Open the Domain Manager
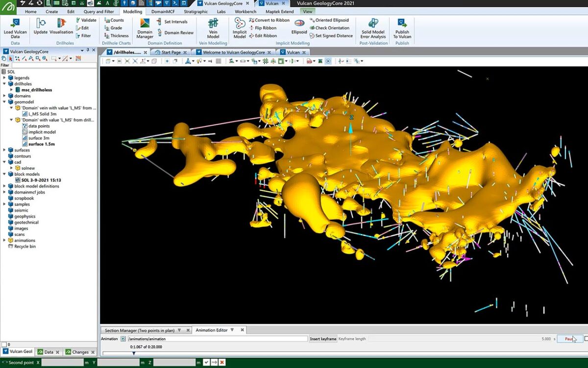This screenshot has height=368, width=588. 145,28
